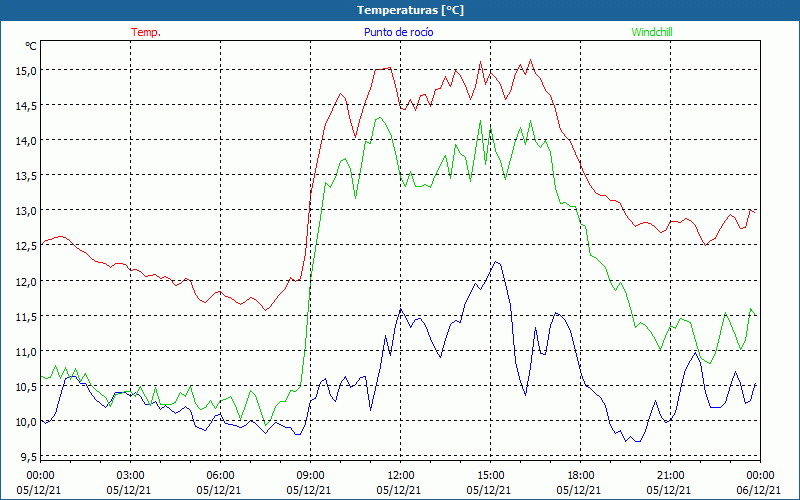Click the 14,0 value on the Y axis
Image resolution: width=800 pixels, height=500 pixels.
pos(26,140)
